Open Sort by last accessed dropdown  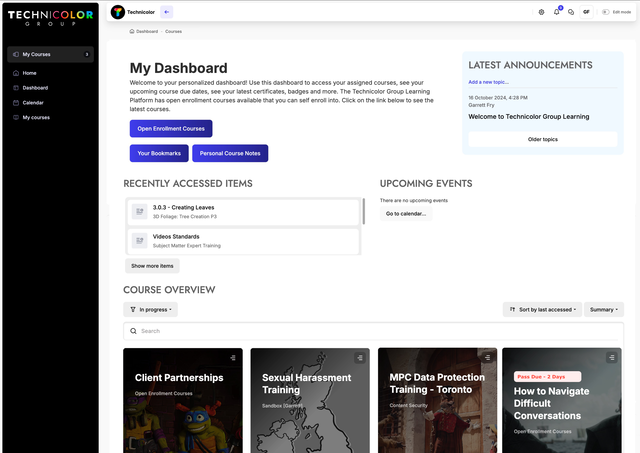542,310
